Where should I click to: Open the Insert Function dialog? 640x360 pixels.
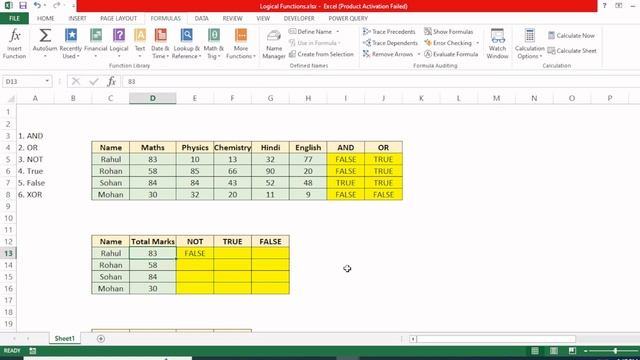[14, 44]
